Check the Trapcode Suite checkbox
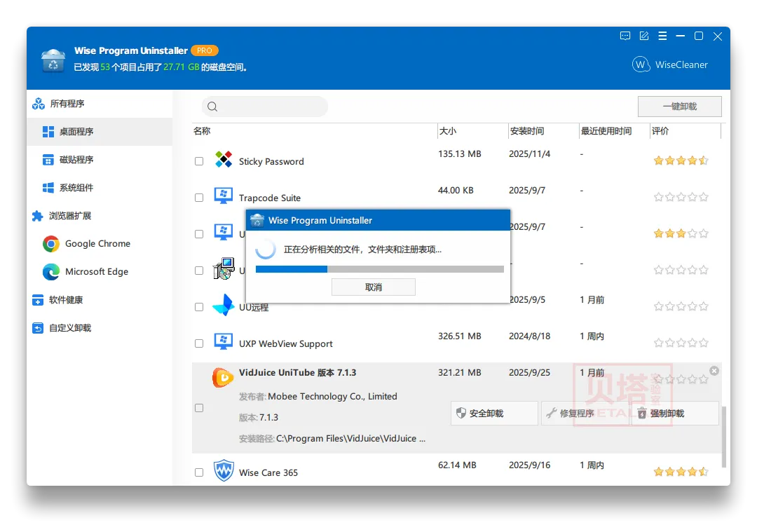Image resolution: width=757 pixels, height=532 pixels. (199, 198)
